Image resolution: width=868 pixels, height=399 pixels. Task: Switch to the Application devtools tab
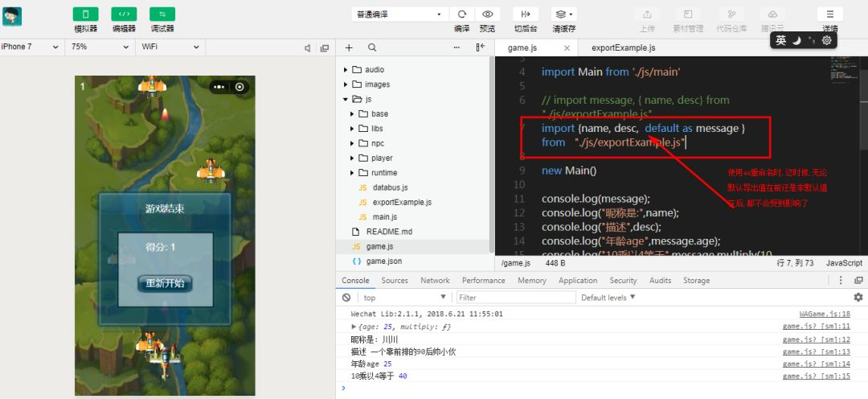578,281
